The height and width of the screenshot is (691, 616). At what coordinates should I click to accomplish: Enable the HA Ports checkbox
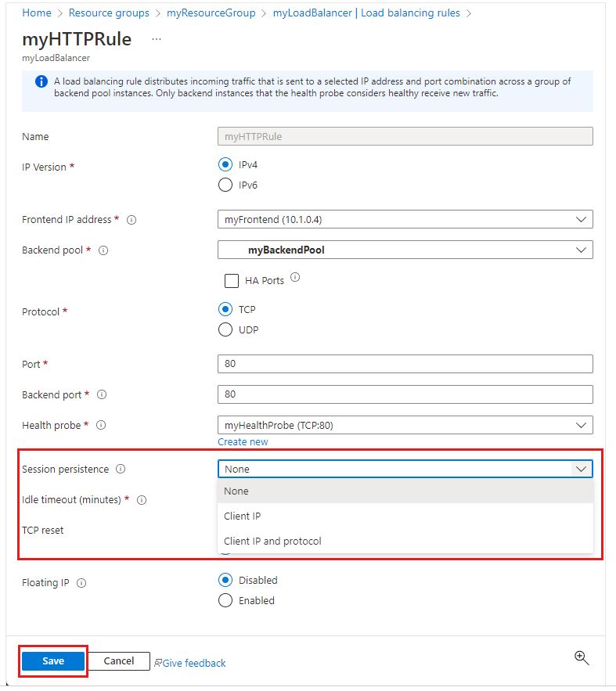point(232,280)
